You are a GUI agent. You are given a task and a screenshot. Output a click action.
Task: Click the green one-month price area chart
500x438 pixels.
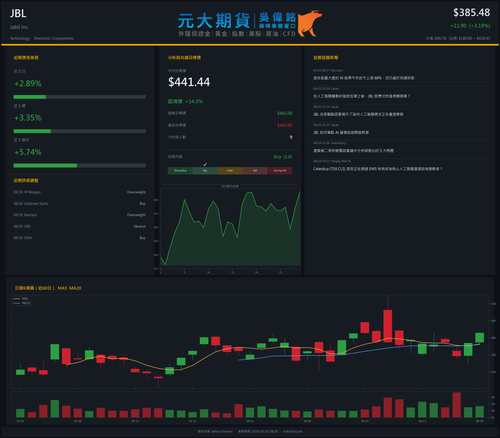(230, 229)
